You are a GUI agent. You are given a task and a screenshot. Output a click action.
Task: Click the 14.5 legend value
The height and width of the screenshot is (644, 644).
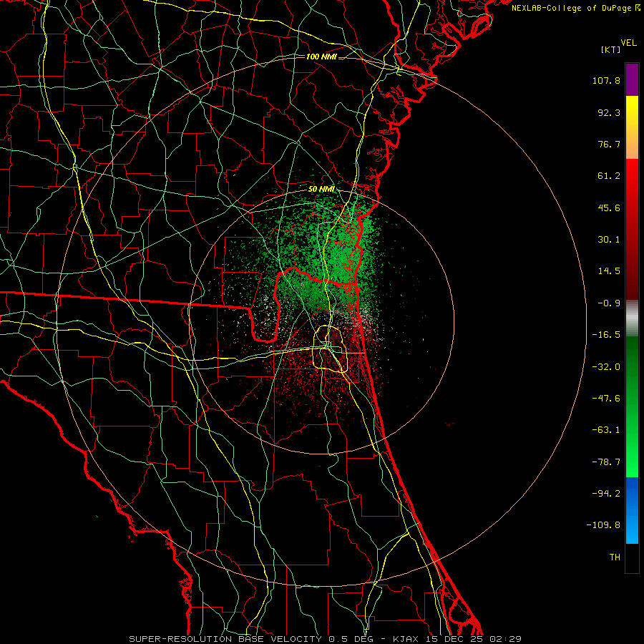coord(609,271)
